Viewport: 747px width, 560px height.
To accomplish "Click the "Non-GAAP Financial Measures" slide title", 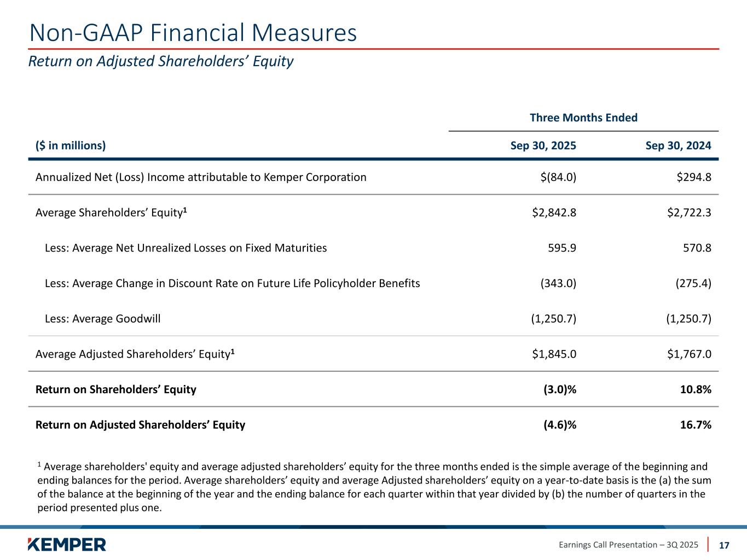I will click(193, 33).
